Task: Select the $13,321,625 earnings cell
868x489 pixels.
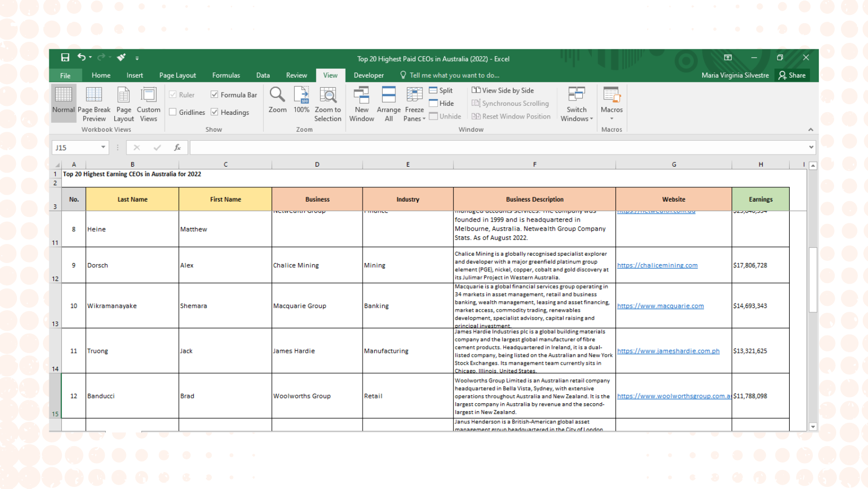Action: point(761,351)
